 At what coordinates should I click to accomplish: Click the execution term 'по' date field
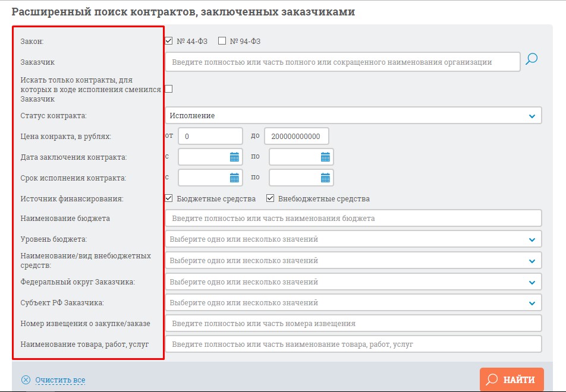click(301, 178)
